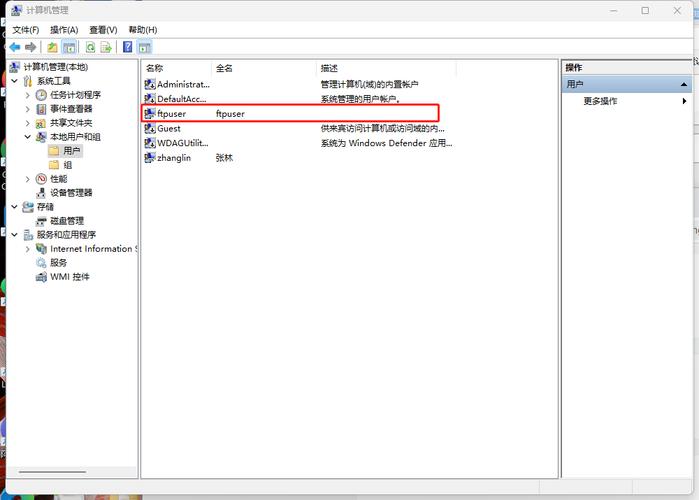Click the DefaultAccount user icon

click(x=150, y=98)
